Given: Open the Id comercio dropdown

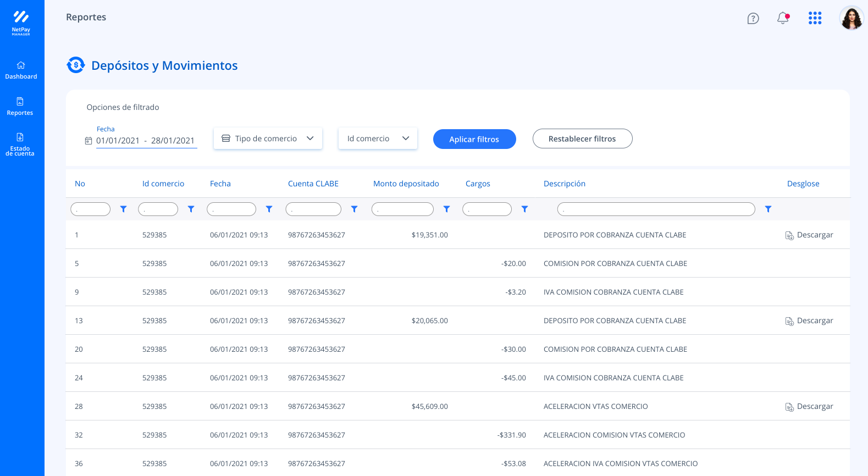Looking at the screenshot, I should click(x=378, y=139).
